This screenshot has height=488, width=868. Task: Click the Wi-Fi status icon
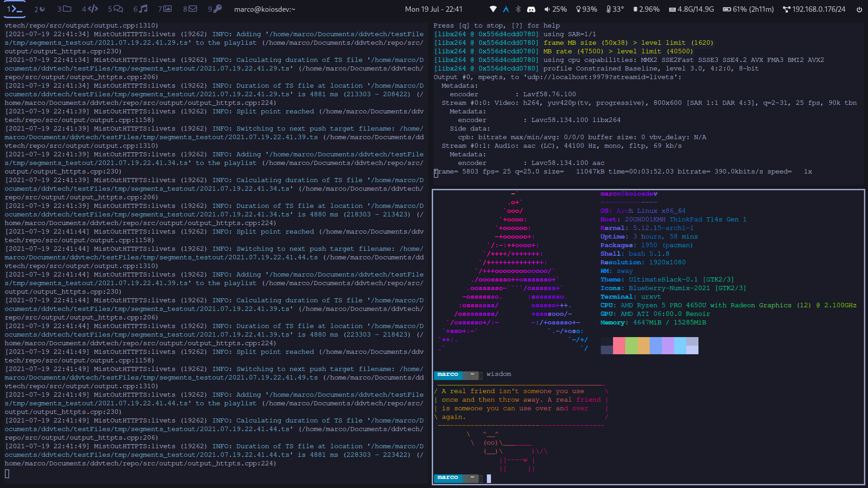point(493,9)
